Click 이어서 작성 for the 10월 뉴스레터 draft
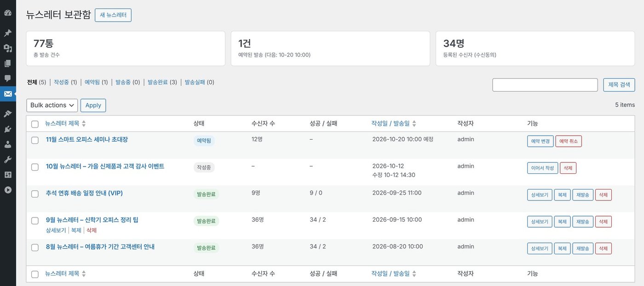Viewport: 644px width, 286px height. [x=543, y=168]
